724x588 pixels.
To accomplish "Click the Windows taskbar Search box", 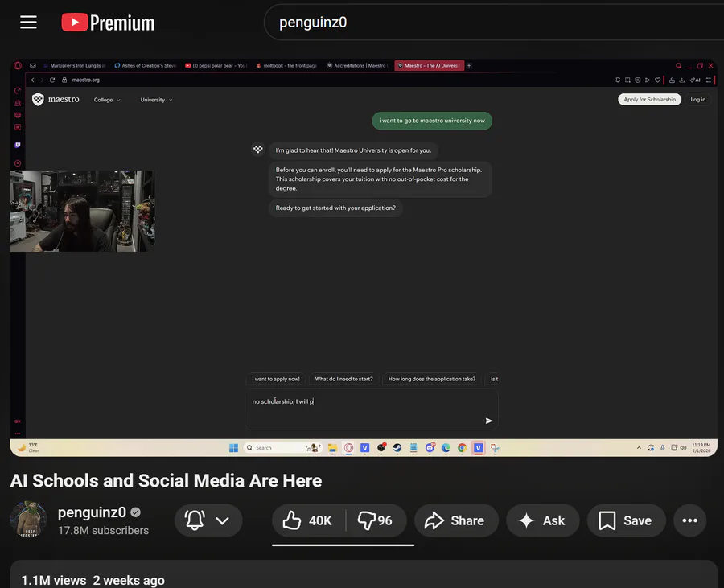I will 282,448.
